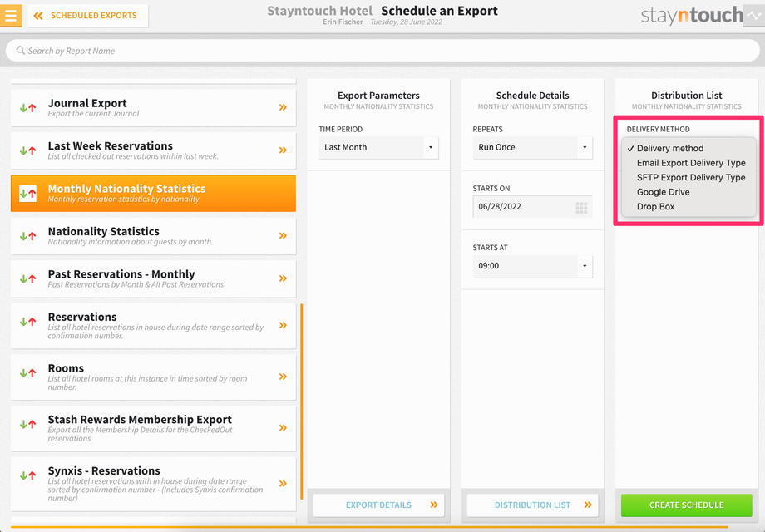Viewport: 765px width, 532px height.
Task: Select the Last Week Reservations title
Action: click(111, 145)
